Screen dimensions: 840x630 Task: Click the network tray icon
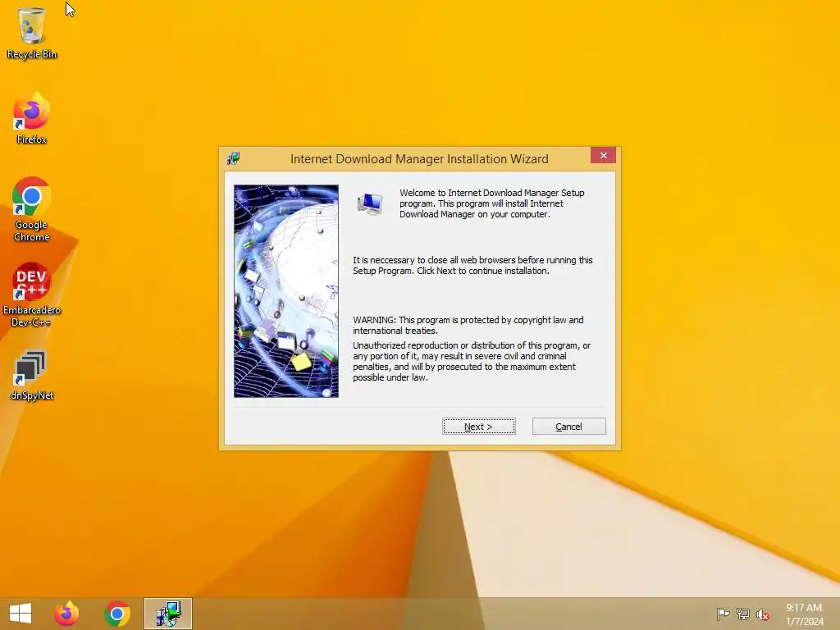click(743, 614)
